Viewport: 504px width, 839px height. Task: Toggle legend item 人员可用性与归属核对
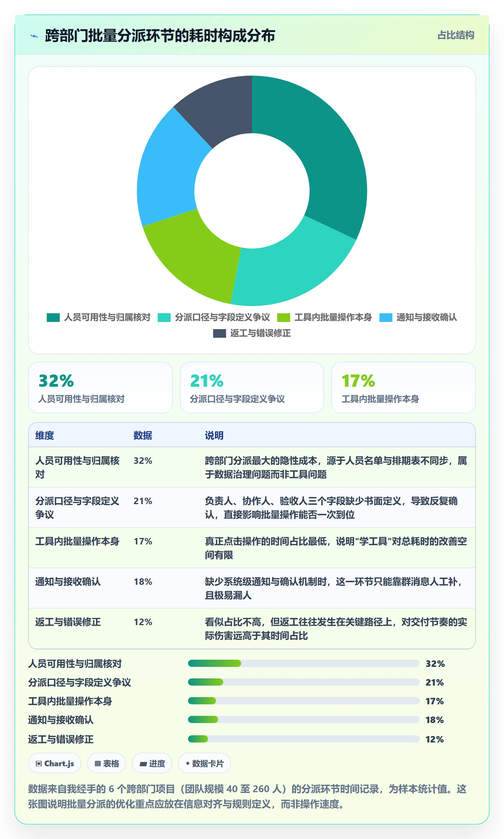(x=99, y=317)
